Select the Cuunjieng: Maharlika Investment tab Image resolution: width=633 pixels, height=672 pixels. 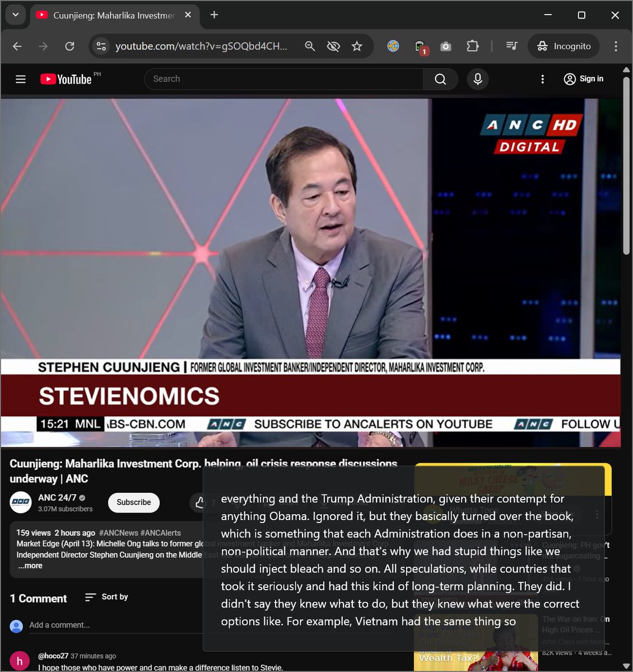(x=114, y=15)
